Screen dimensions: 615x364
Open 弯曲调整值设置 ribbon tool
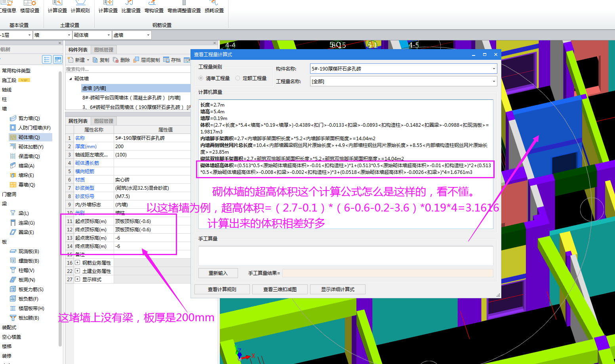(x=184, y=7)
